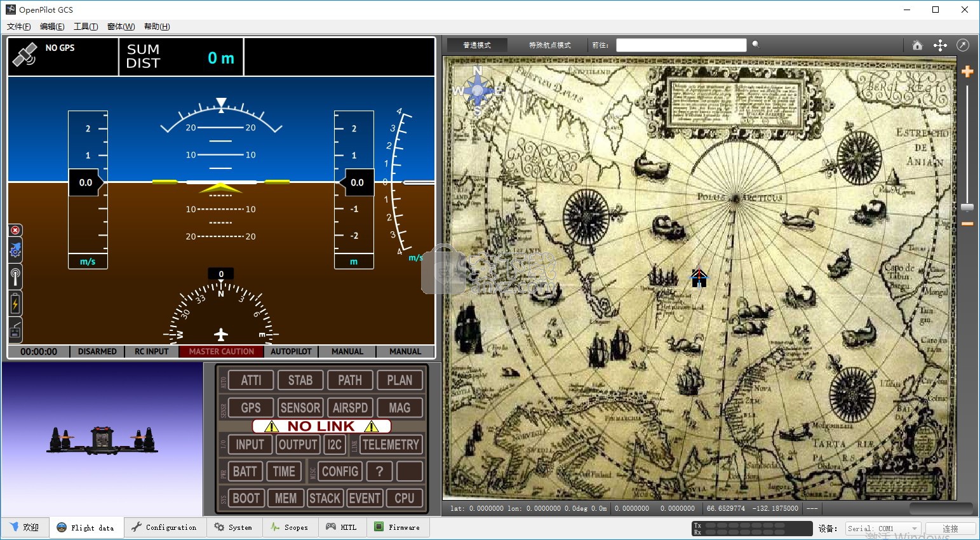Click the AUTOPILOT status in the PFD

click(x=291, y=351)
